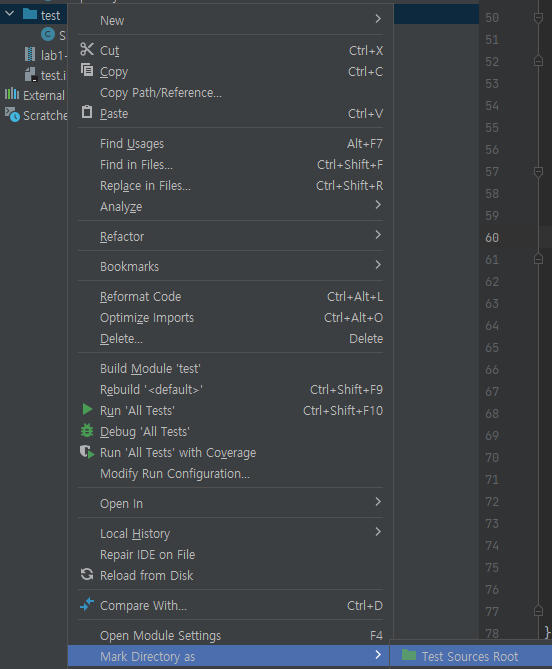Select Reformat Code menu entry
Image resolution: width=552 pixels, height=669 pixels.
pos(140,297)
